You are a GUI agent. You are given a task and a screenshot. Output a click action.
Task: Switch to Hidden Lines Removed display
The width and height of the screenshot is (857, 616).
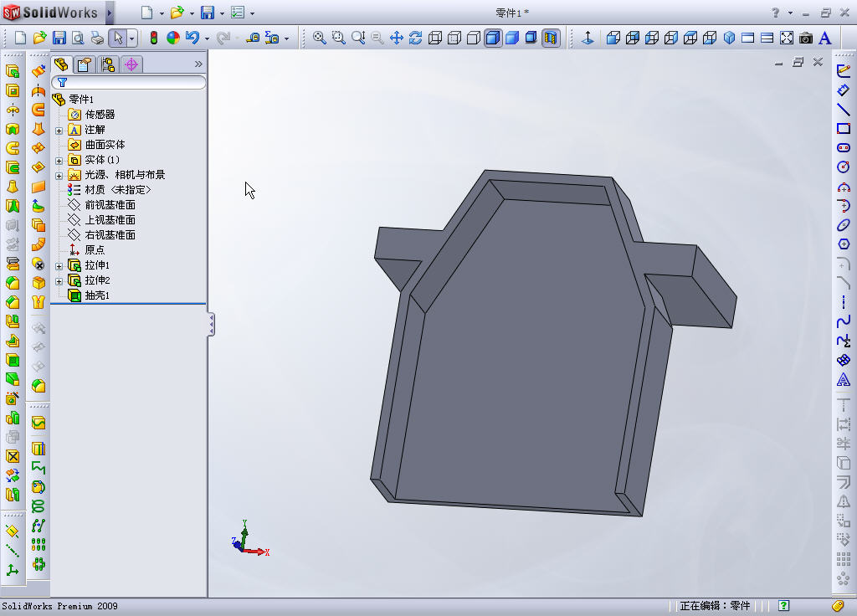click(x=474, y=38)
